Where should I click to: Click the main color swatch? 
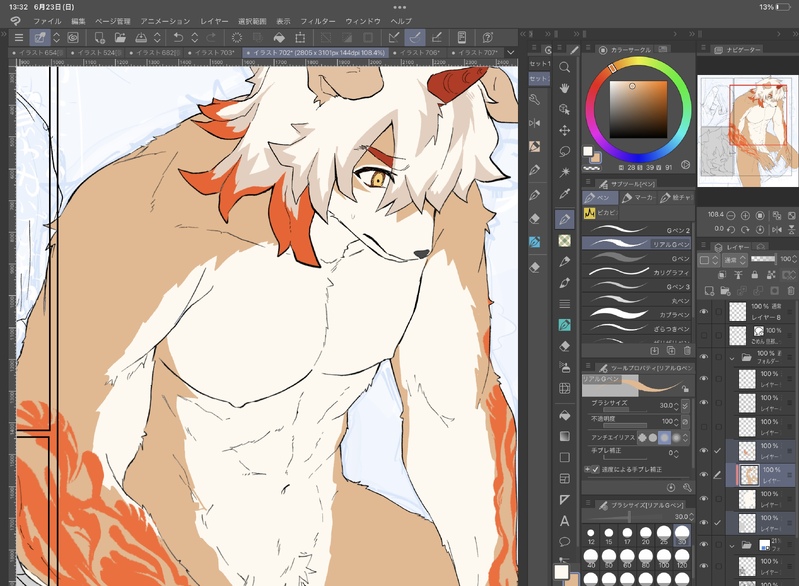pyautogui.click(x=588, y=151)
